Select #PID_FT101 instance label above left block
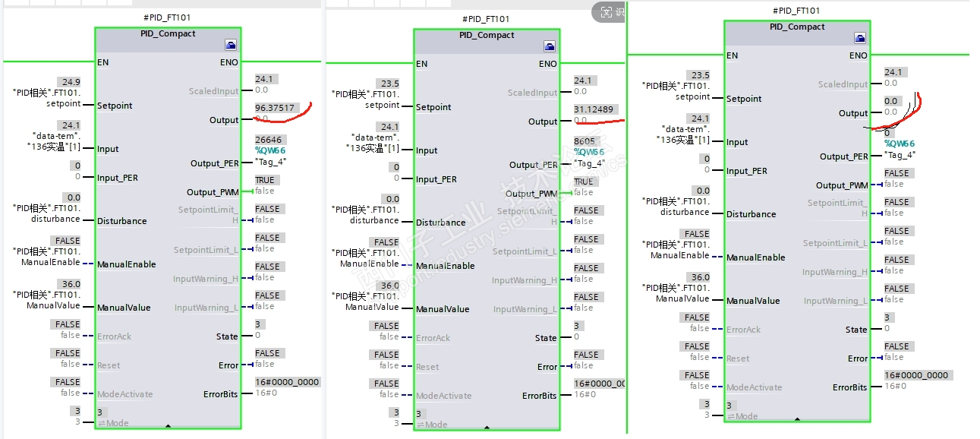This screenshot has width=980, height=439. coord(168,17)
